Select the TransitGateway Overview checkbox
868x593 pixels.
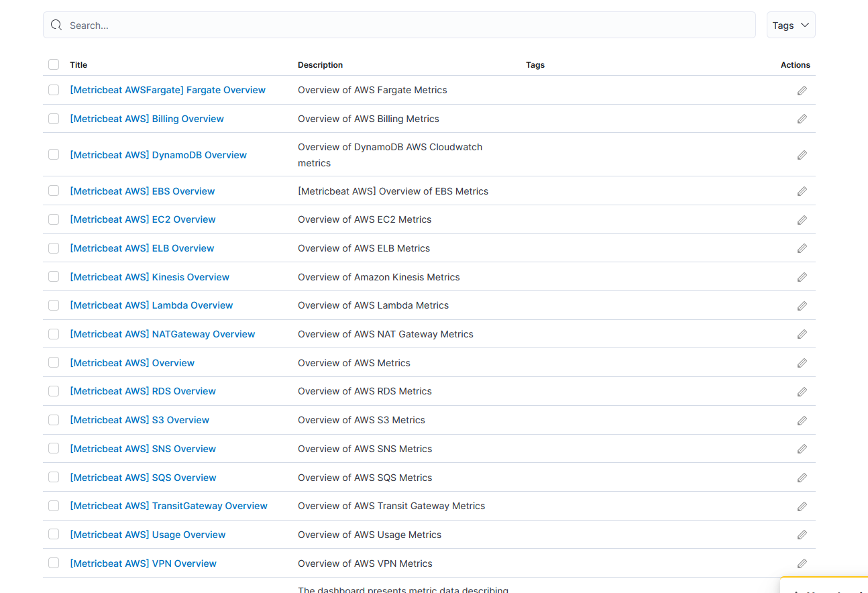pos(54,506)
